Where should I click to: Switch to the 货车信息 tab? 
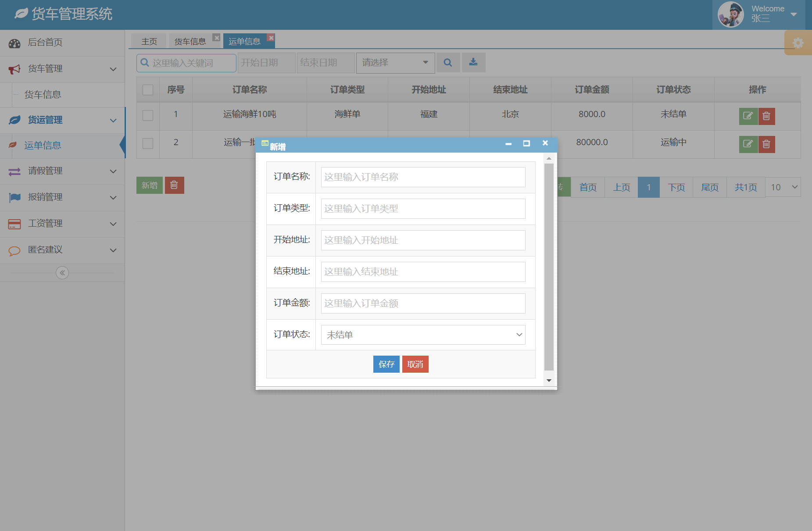point(190,41)
